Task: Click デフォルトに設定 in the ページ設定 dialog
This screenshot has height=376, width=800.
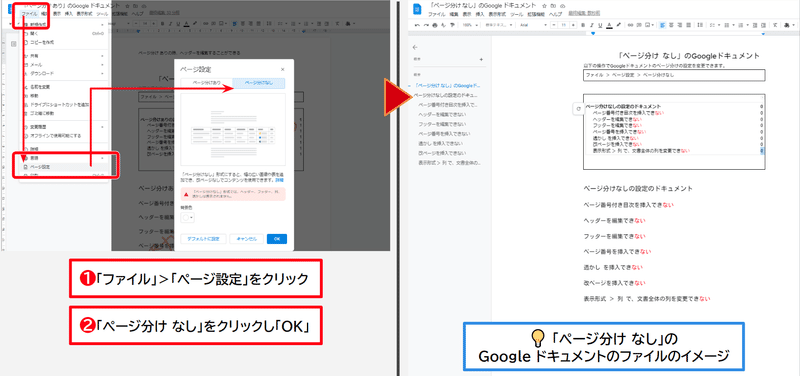Action: (203, 239)
